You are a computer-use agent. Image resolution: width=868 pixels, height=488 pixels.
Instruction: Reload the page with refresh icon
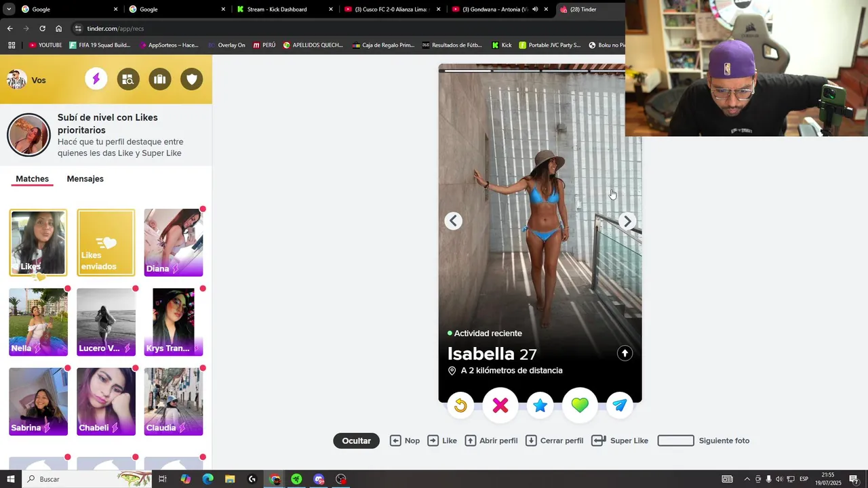click(42, 28)
